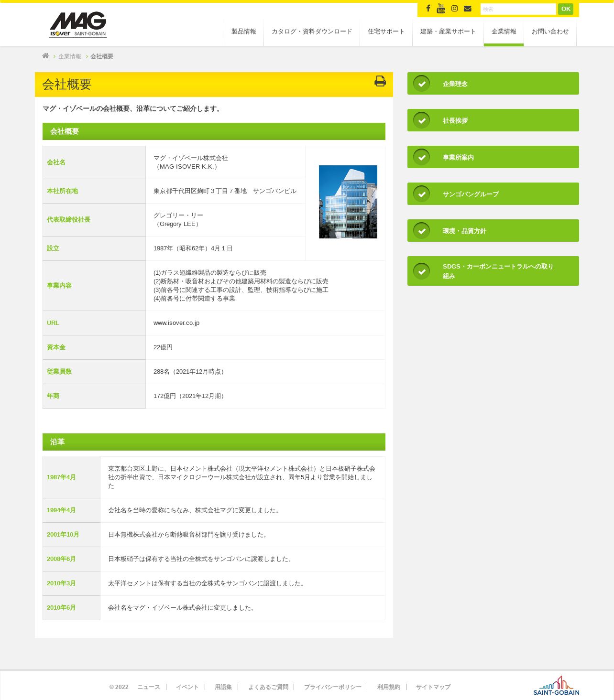Open the ニュース footer link
Image resolution: width=614 pixels, height=700 pixels.
click(149, 687)
